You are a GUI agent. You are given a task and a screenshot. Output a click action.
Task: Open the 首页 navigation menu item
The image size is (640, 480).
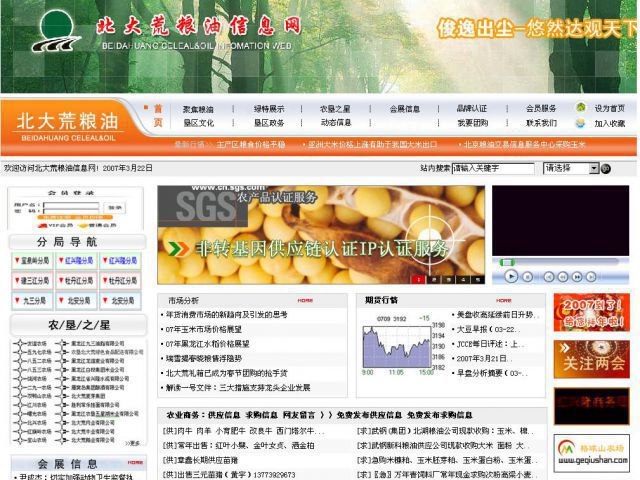pyautogui.click(x=157, y=115)
